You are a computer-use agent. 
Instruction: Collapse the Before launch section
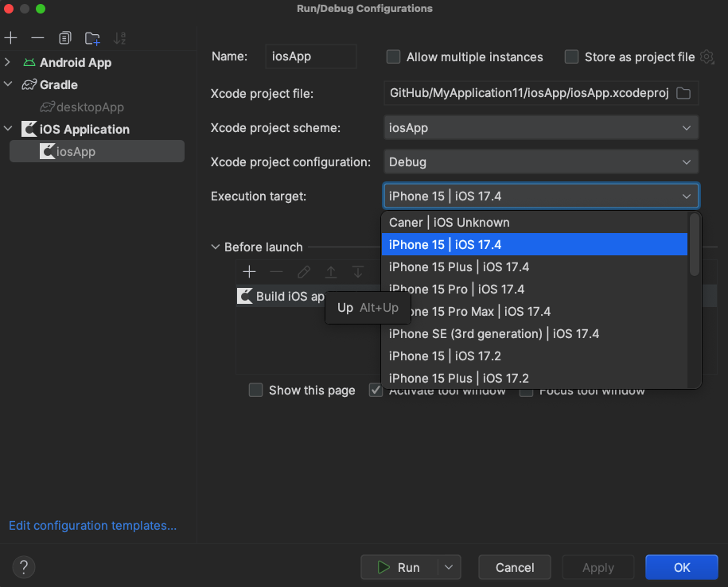coord(216,247)
